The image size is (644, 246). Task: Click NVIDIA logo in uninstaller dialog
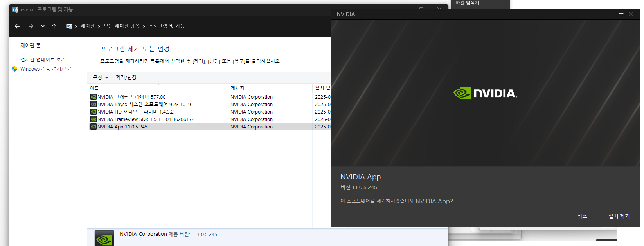[485, 93]
